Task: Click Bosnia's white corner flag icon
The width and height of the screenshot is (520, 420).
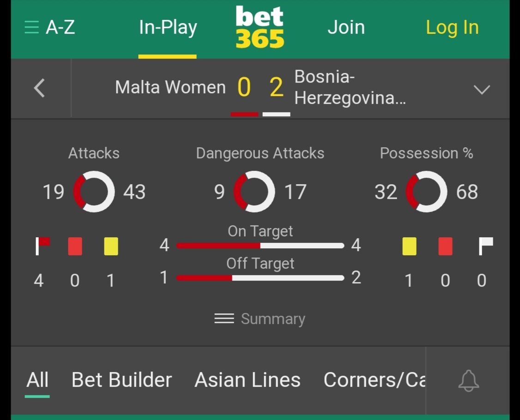Action: pos(485,246)
